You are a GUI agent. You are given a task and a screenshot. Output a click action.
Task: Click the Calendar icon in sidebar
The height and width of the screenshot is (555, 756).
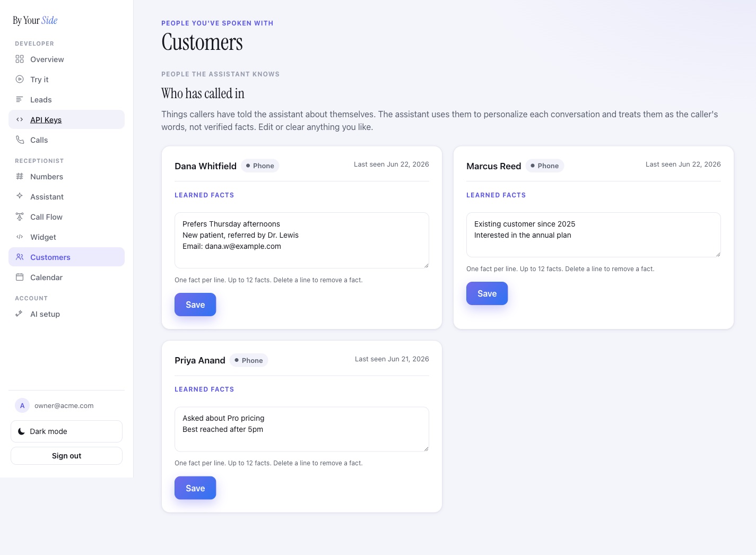click(x=20, y=277)
